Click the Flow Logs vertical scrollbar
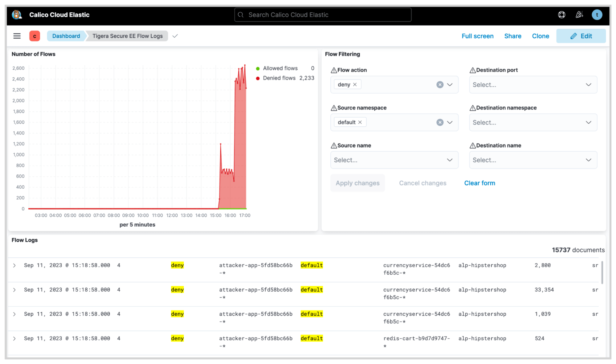Viewport: 616px width, 364px height. [x=602, y=272]
